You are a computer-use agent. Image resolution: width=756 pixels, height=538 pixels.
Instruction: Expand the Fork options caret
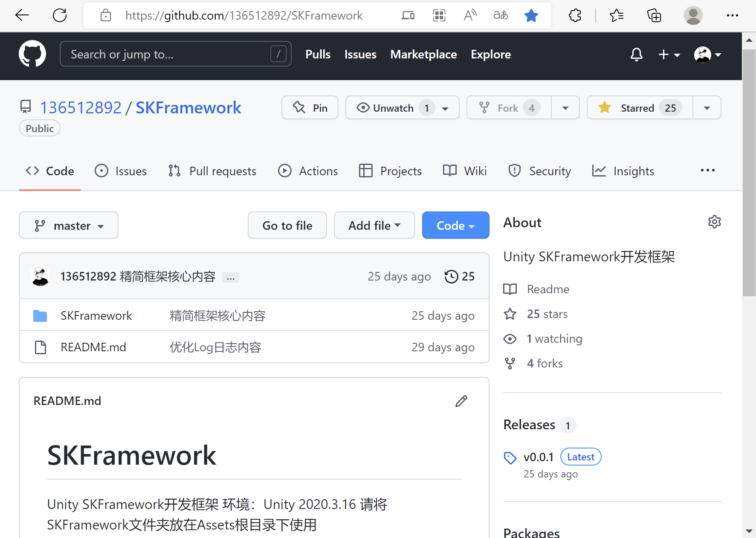pyautogui.click(x=565, y=108)
